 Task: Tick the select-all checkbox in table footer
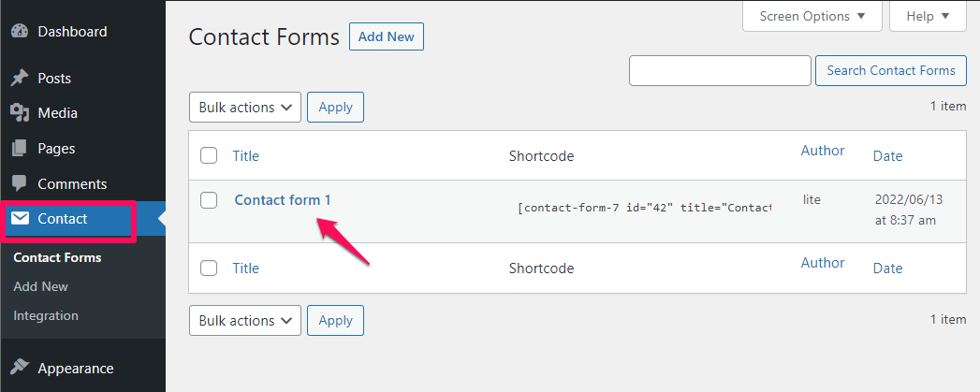[x=209, y=269]
